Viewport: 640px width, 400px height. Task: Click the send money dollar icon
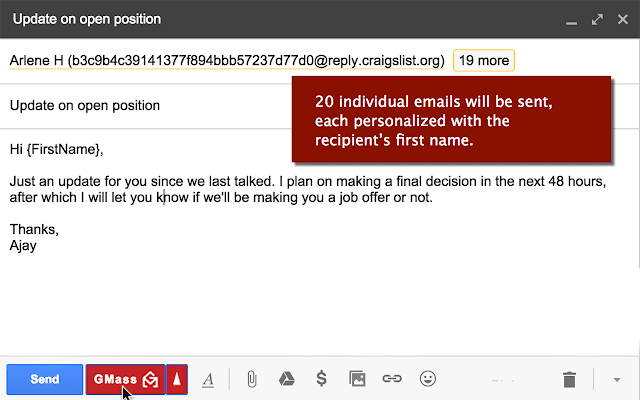321,379
